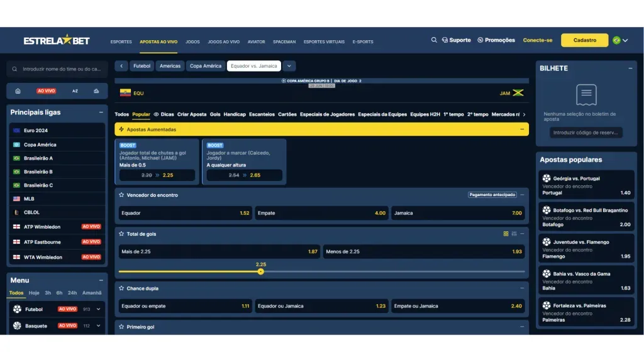Click the home icon in sidebar
644x362 pixels.
[x=18, y=91]
